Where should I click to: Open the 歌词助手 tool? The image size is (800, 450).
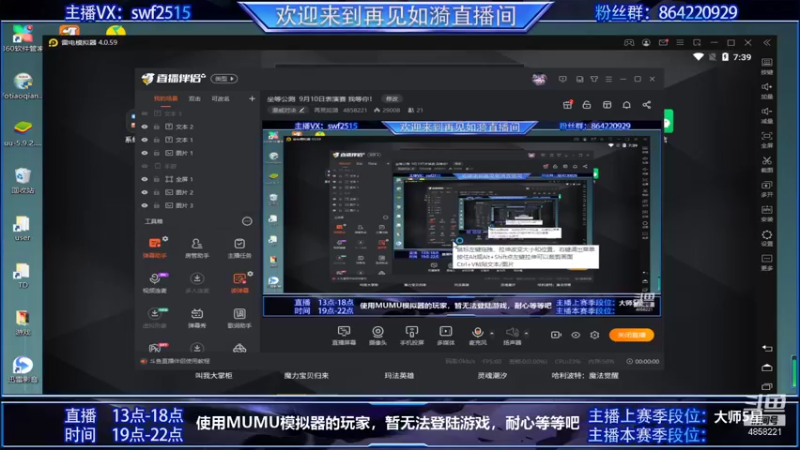[239, 317]
